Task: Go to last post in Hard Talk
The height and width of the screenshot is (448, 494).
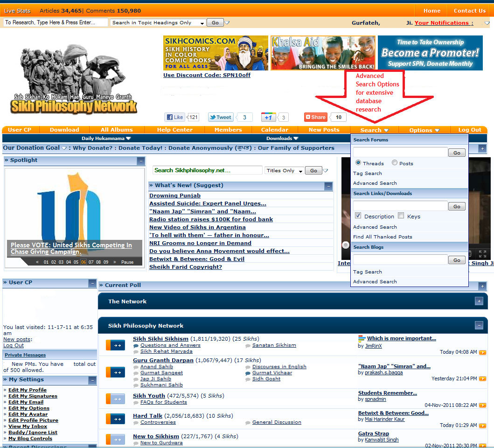Action: pyautogui.click(x=482, y=426)
